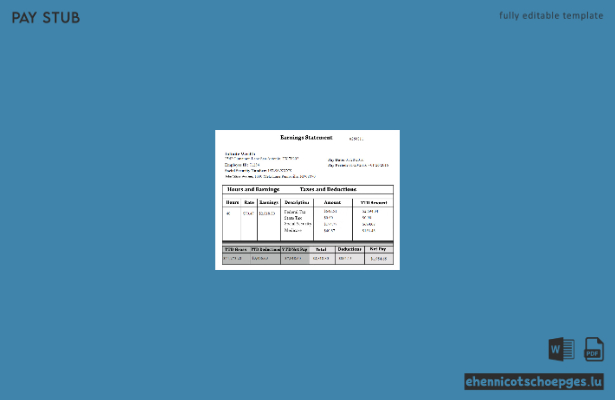Screen dimensions: 615x400
Task: Click the State Tax row label
Action: [293, 218]
